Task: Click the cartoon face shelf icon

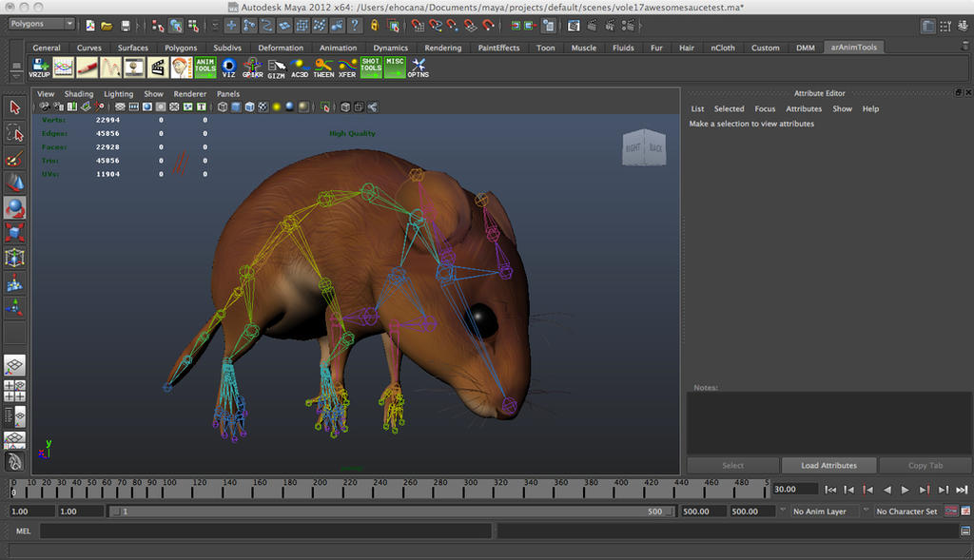Action: click(182, 68)
